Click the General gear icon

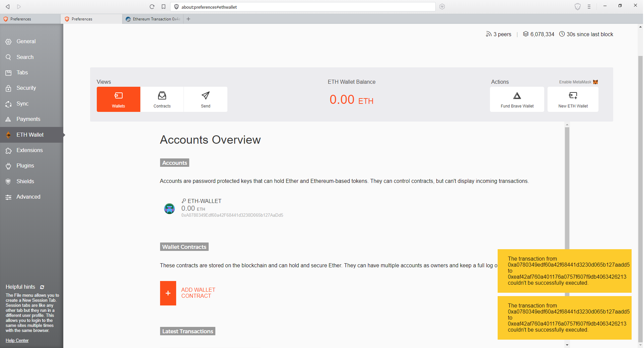pyautogui.click(x=8, y=42)
